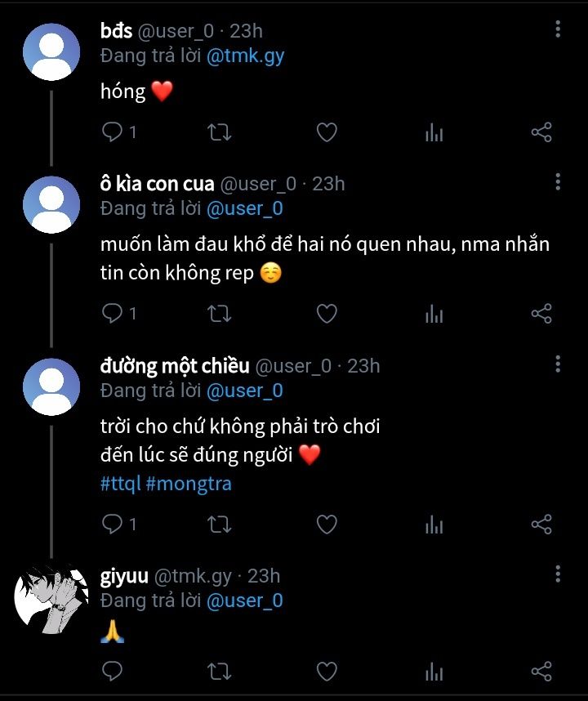Open more options for giyuu's tweet
The height and width of the screenshot is (701, 588).
click(558, 574)
